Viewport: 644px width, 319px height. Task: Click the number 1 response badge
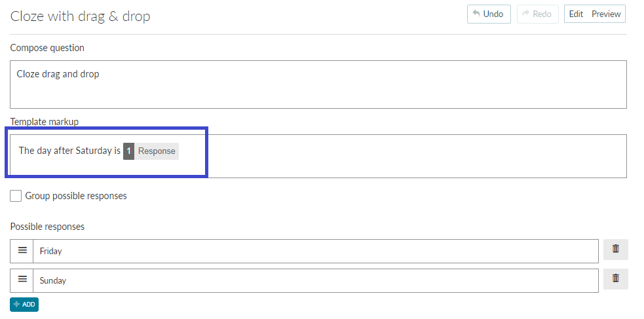(128, 151)
